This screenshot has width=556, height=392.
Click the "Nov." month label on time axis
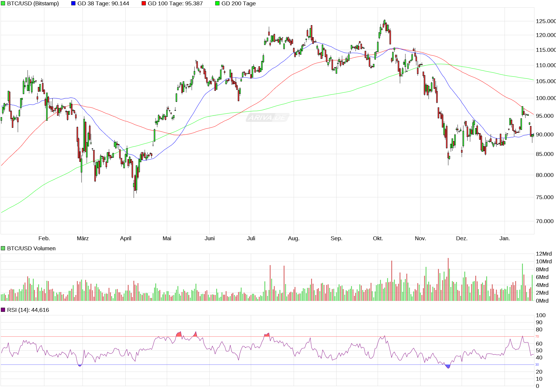[x=421, y=238]
